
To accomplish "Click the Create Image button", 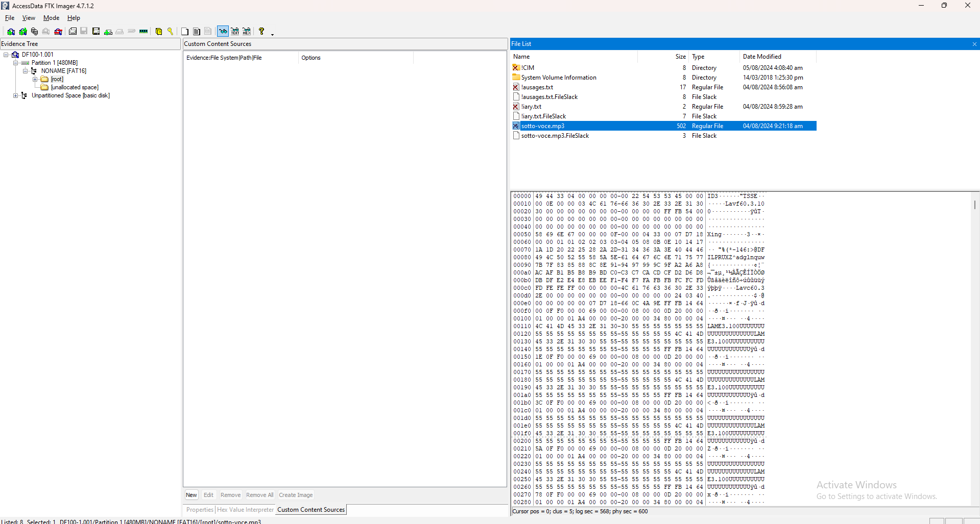I will [x=296, y=495].
